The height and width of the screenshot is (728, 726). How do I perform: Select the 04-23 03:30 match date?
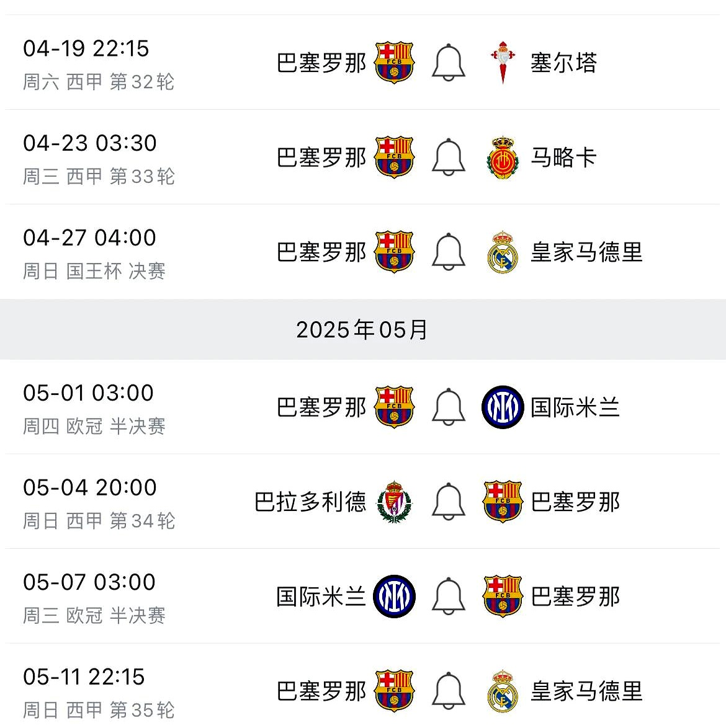[90, 143]
